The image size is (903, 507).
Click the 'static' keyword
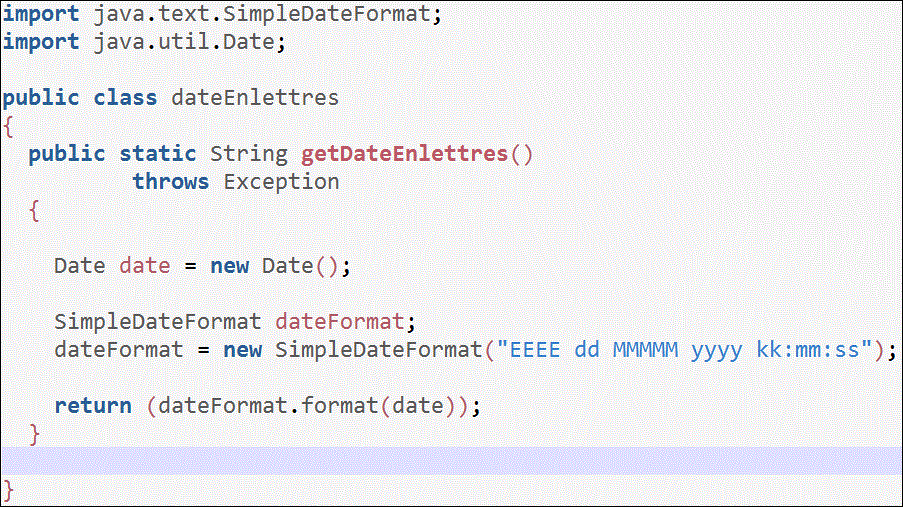point(158,154)
